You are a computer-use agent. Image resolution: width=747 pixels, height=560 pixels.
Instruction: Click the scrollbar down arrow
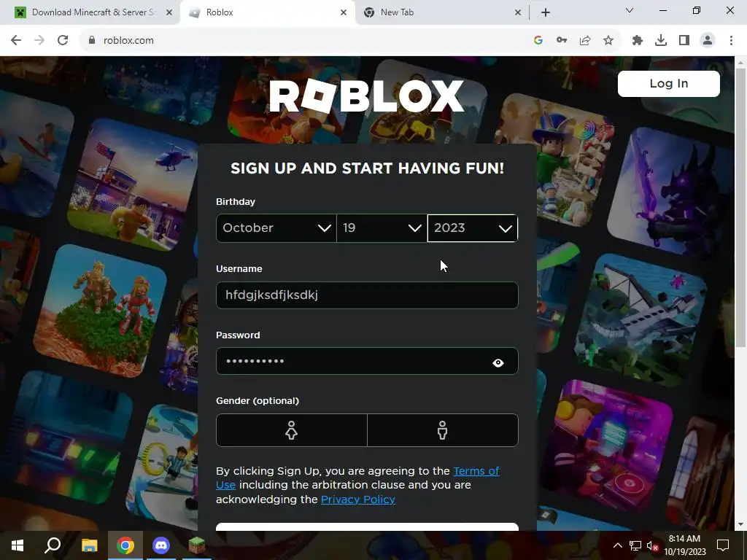tap(740, 525)
